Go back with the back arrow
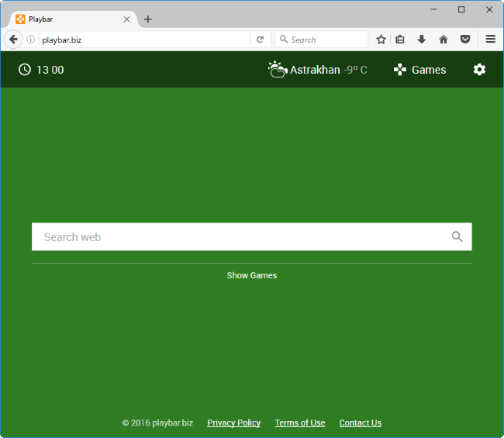The height and width of the screenshot is (438, 504). (x=13, y=40)
